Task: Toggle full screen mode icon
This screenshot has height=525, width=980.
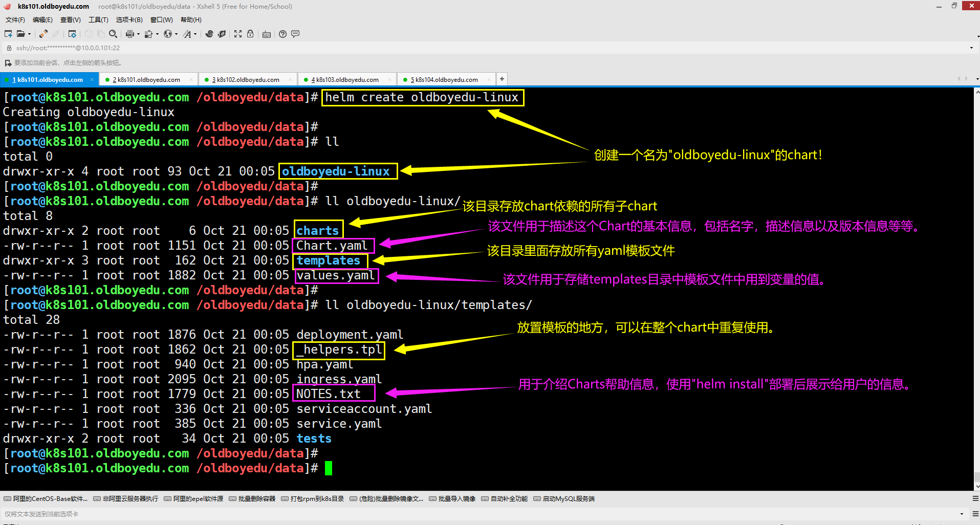Action: tap(238, 34)
